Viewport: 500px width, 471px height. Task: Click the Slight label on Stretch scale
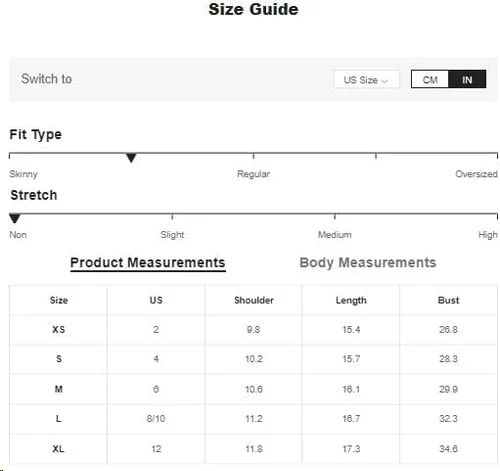click(x=172, y=235)
